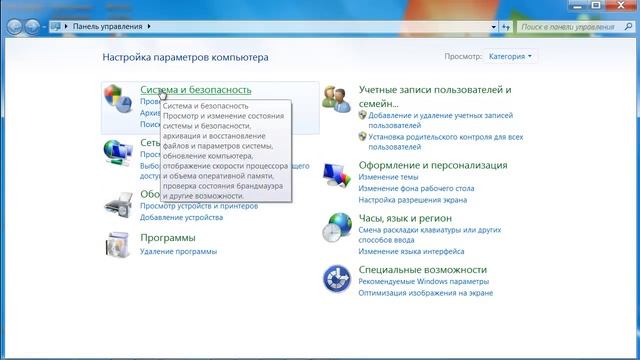Open the Clock, Language and Region globe icon
This screenshot has width=640, height=360.
point(337,227)
